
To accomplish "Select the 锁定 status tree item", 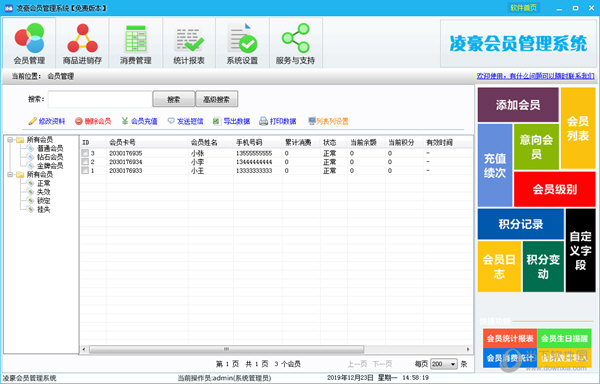I will coord(44,201).
